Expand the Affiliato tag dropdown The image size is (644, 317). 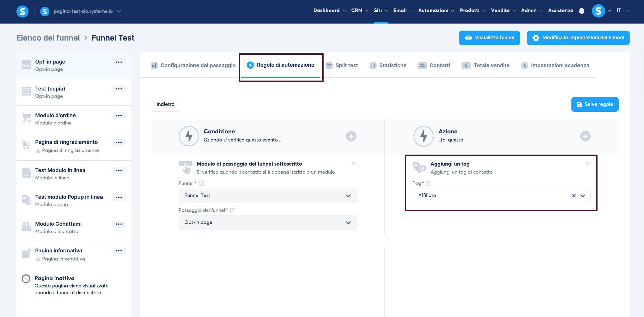tap(583, 196)
